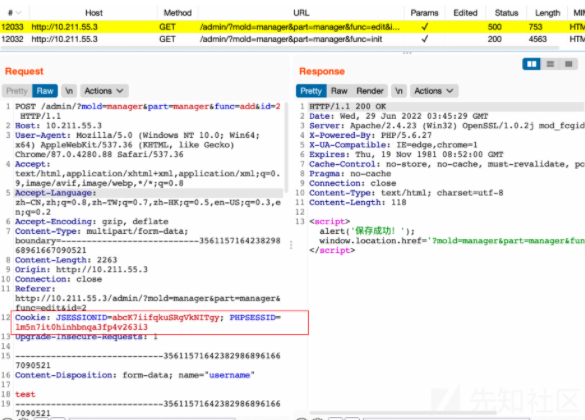Viewport: 585px width, 420px height.
Task: Click the Params checkmark in row 12033
Action: [x=424, y=27]
